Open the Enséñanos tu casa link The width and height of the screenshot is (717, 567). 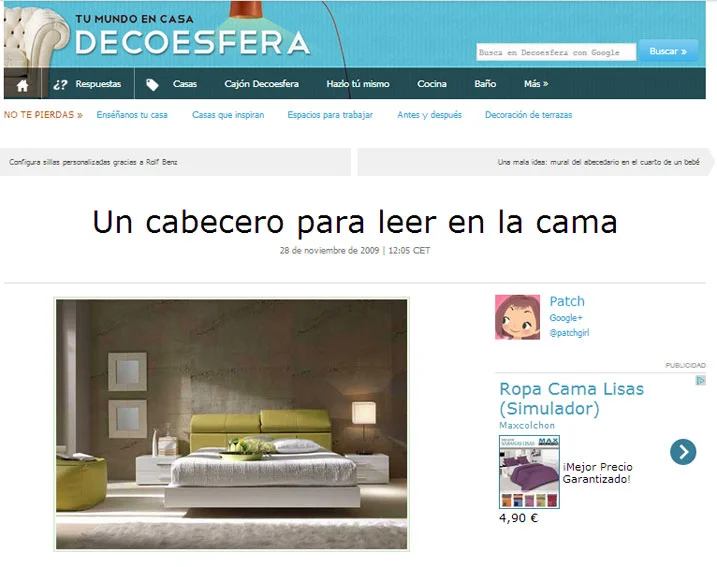pos(132,115)
